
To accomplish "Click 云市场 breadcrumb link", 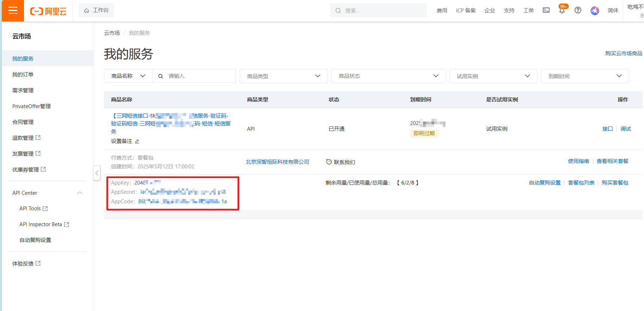I will tap(112, 33).
